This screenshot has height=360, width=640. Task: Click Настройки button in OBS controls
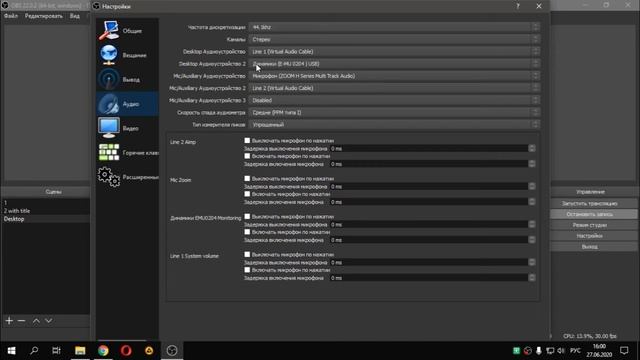[589, 236]
